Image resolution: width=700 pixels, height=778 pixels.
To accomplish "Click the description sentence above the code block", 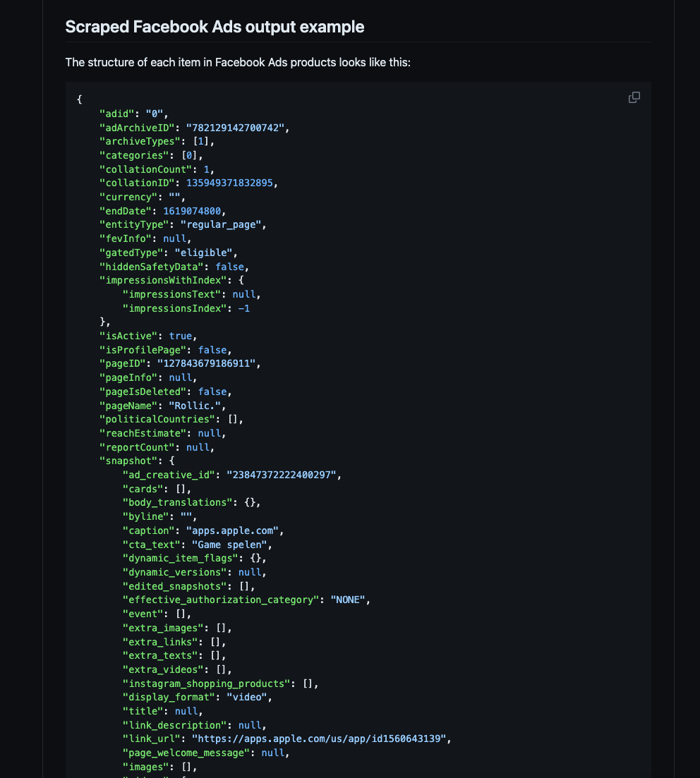I will [238, 63].
